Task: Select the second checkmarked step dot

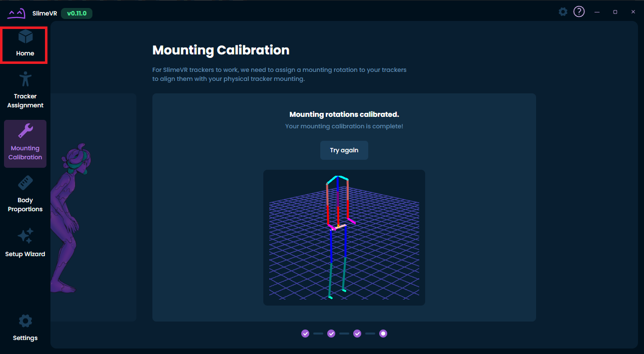Action: (331, 334)
